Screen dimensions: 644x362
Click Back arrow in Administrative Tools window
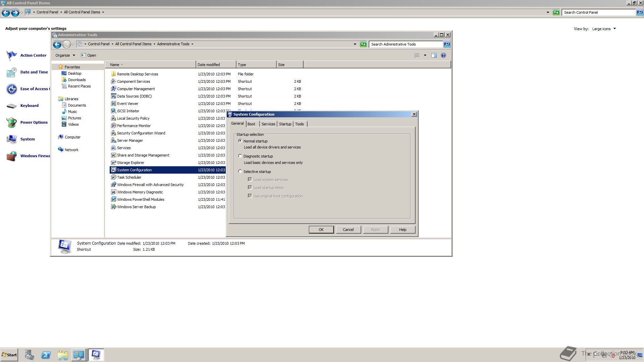coord(57,44)
